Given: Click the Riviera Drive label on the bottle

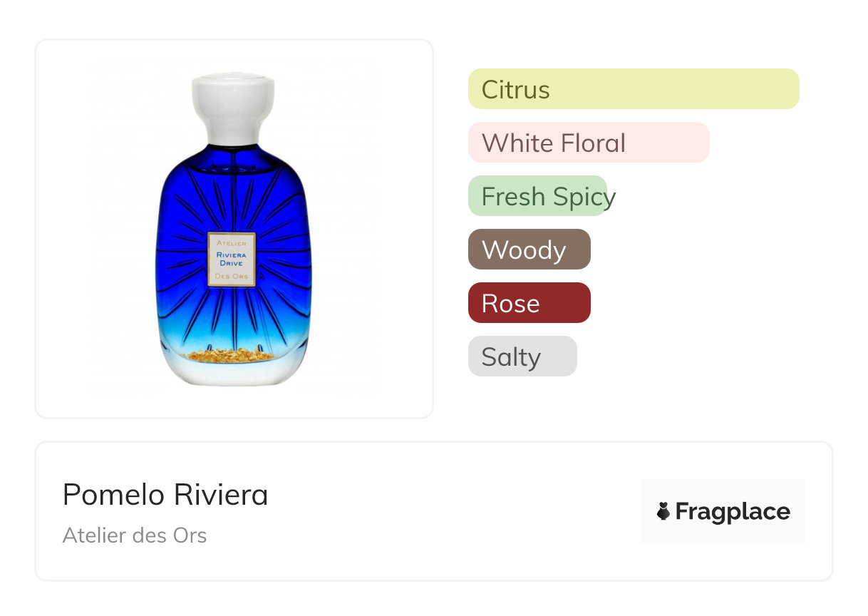Looking at the screenshot, I should [x=231, y=258].
